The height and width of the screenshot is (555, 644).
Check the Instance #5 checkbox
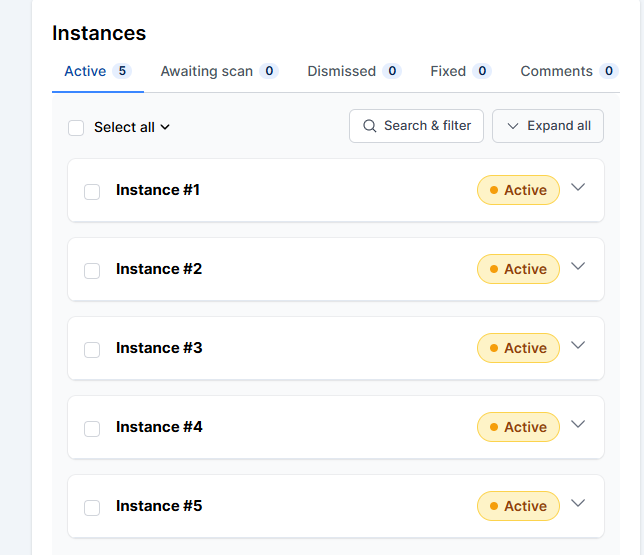tap(92, 508)
